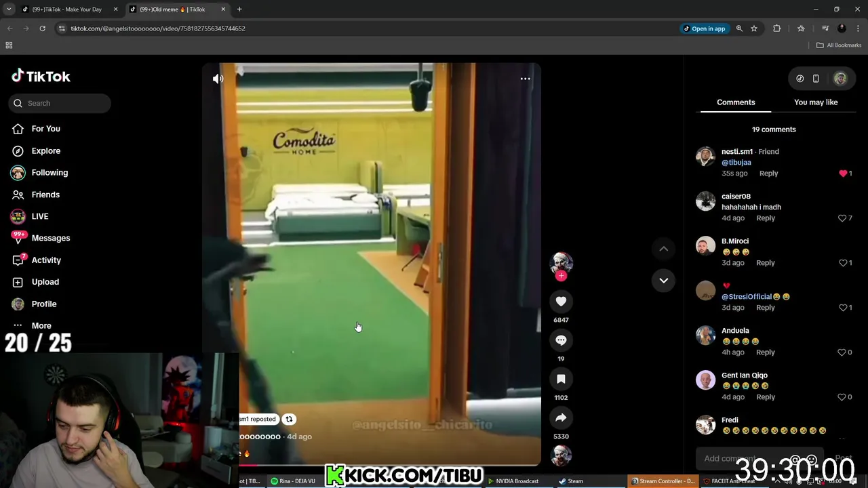Image resolution: width=868 pixels, height=488 pixels.
Task: Follow creator with red plus badge
Action: click(561, 276)
